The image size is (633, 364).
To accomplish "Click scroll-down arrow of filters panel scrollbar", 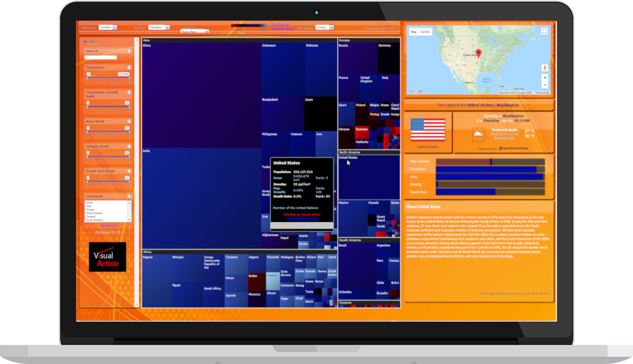I will pos(137,305).
